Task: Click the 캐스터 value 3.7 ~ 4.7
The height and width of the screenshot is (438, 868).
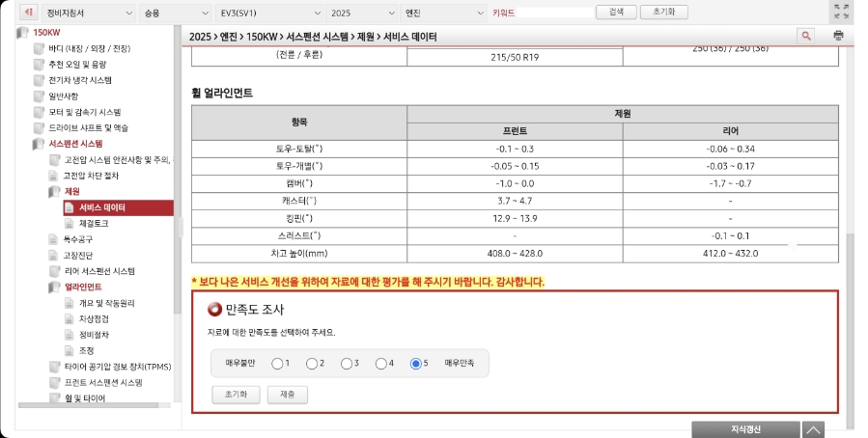Action: point(515,201)
